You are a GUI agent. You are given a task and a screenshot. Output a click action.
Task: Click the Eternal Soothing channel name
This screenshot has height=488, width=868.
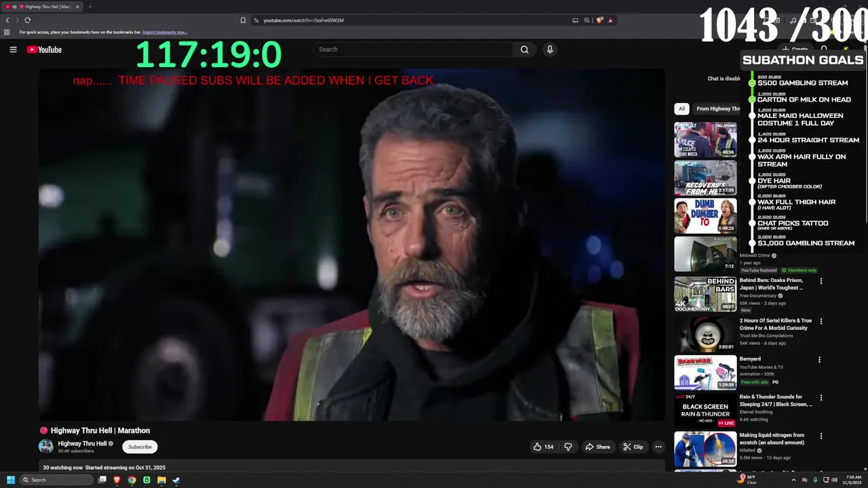[x=755, y=411]
